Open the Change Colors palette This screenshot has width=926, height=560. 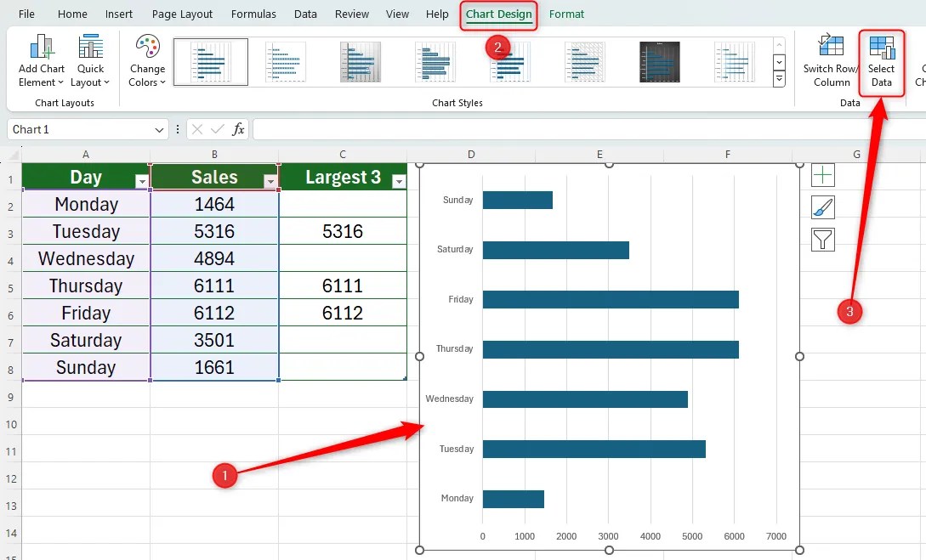(147, 61)
